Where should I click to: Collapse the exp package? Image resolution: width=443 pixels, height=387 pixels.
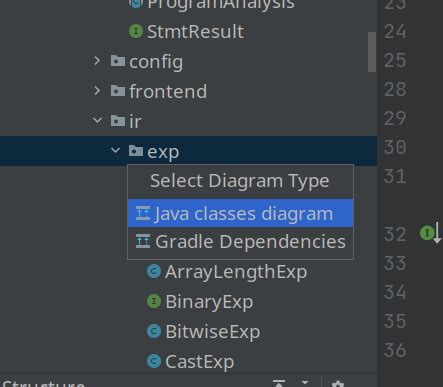pos(115,151)
